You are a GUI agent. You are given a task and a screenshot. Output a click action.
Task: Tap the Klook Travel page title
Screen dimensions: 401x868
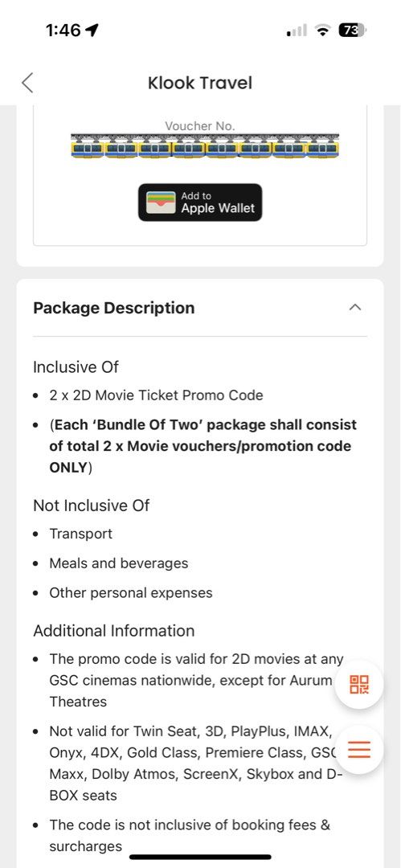200,83
